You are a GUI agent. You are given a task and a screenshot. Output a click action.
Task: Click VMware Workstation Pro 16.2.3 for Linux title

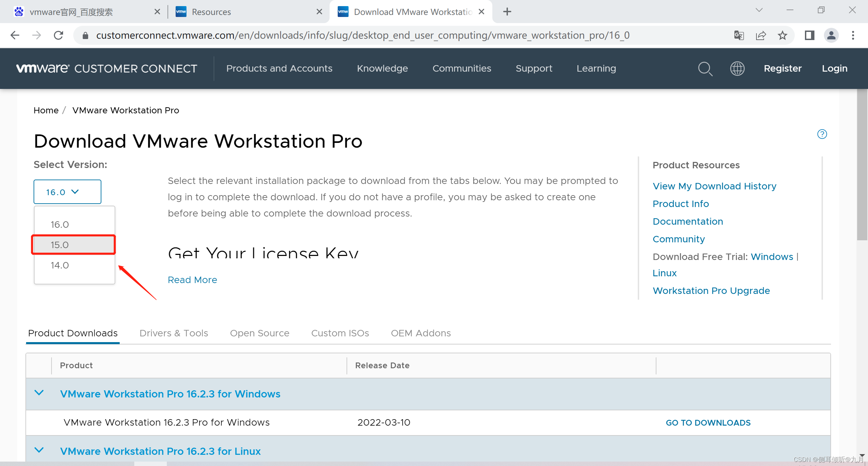pyautogui.click(x=160, y=451)
